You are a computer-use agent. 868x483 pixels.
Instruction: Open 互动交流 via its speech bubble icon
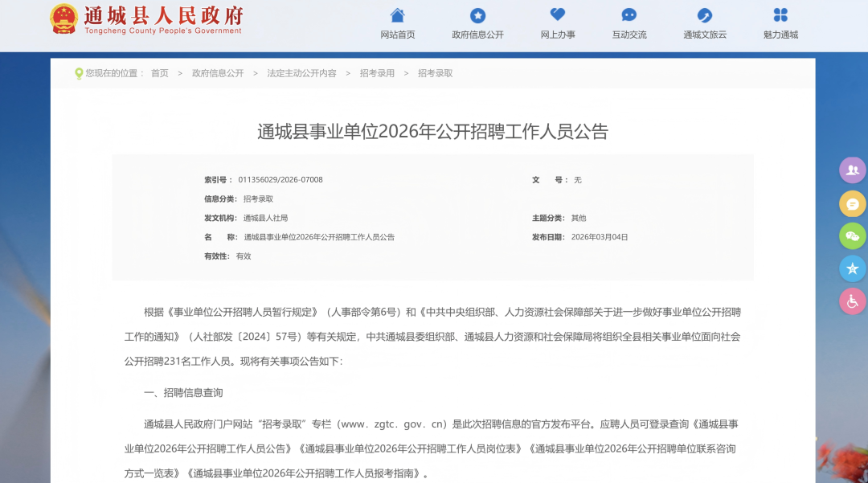tap(628, 14)
